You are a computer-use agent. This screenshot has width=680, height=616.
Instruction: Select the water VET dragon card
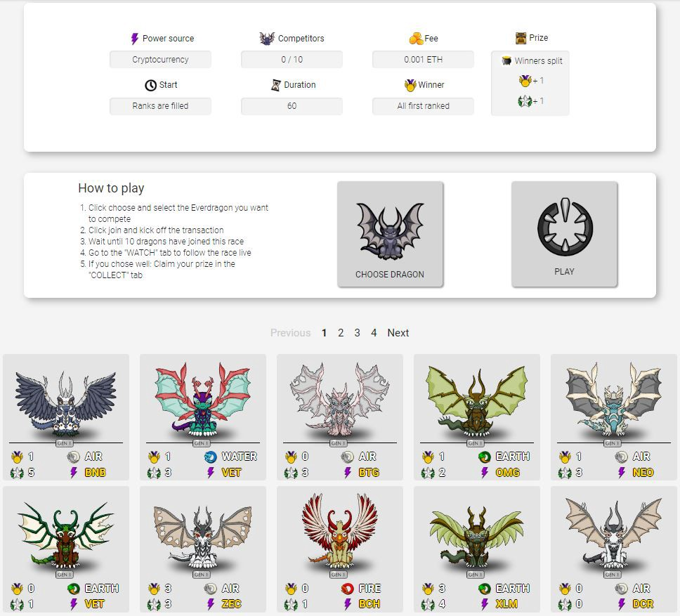203,417
